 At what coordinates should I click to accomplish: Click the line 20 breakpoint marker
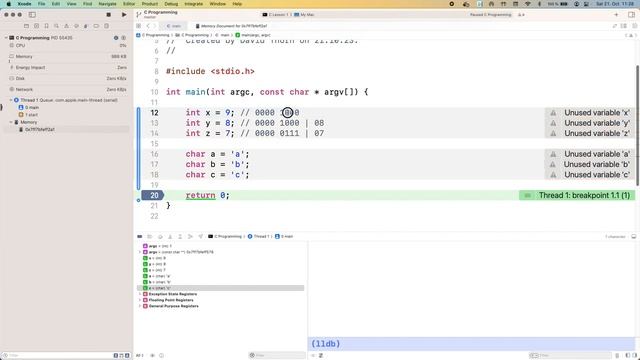click(x=153, y=195)
